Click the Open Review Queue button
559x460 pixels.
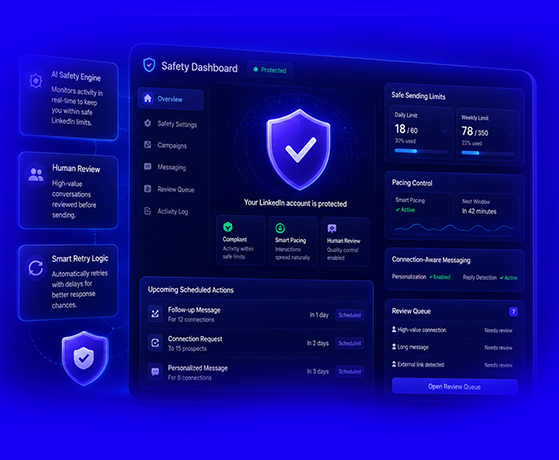pyautogui.click(x=455, y=387)
